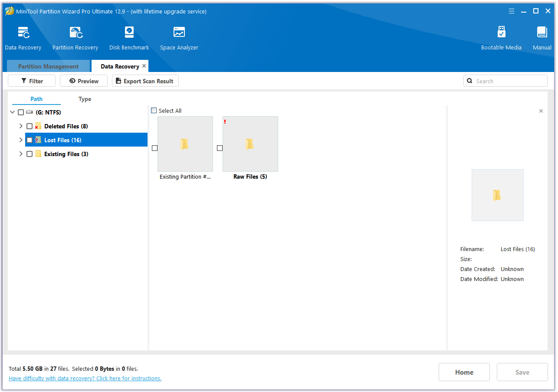Expand the Existing Files tree node
This screenshot has width=558, height=392.
pos(21,154)
